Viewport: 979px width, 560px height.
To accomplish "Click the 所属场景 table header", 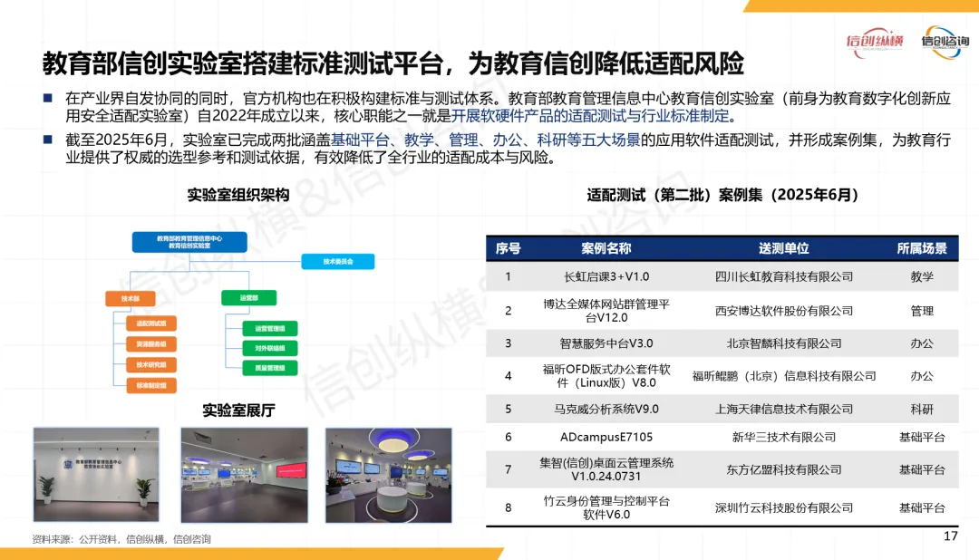I will 922,248.
